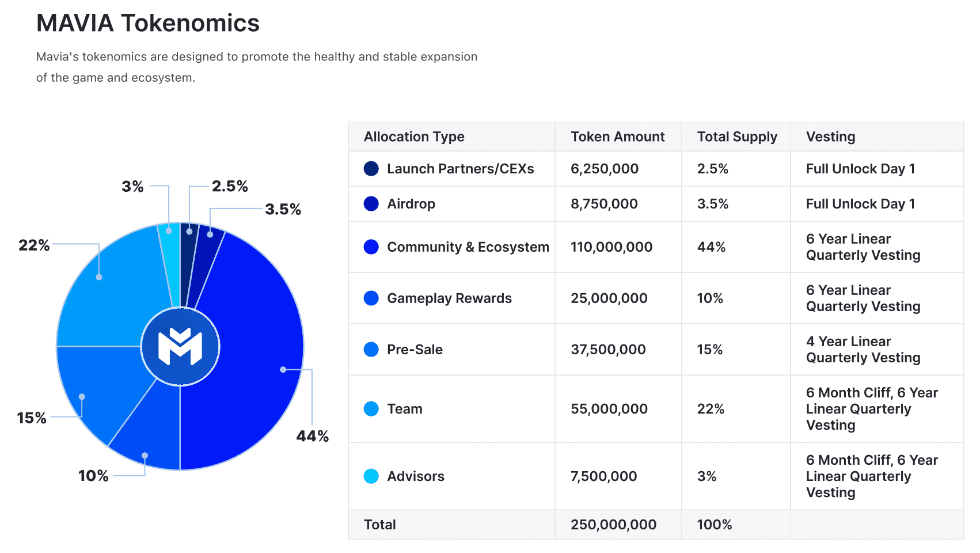Viewport: 980px width, 553px height.
Task: Select the Team row label
Action: pyautogui.click(x=405, y=409)
